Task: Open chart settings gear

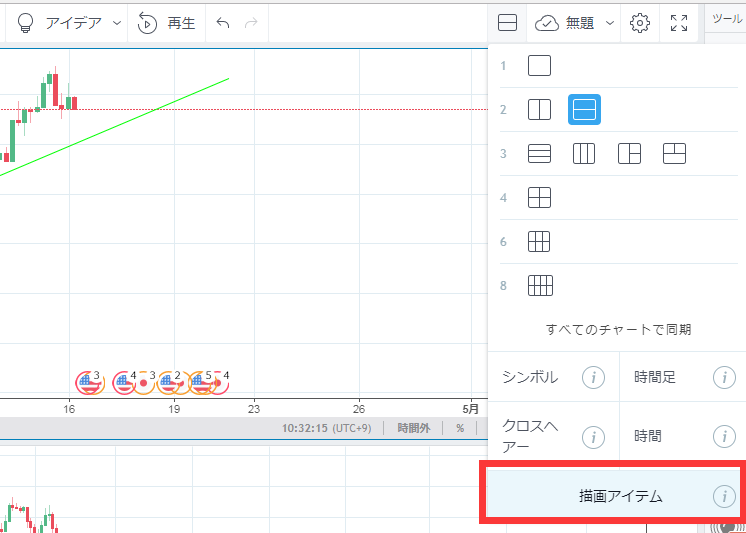Action: click(639, 23)
